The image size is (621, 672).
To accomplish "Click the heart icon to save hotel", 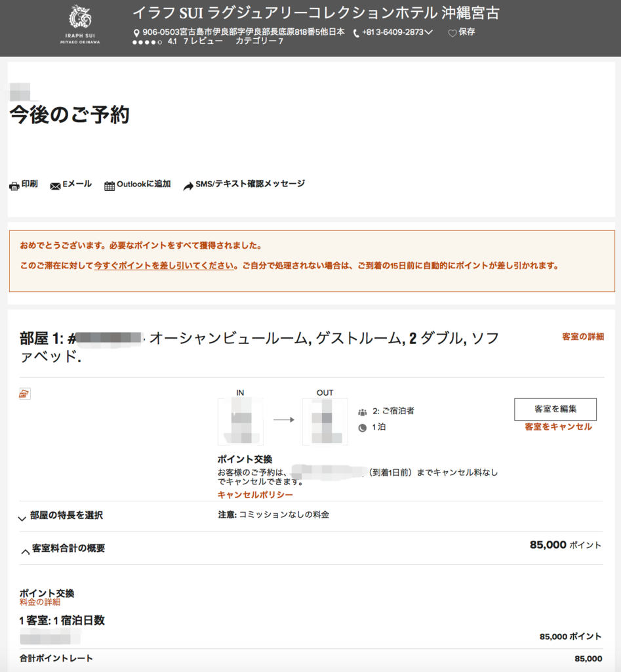I will pos(452,33).
